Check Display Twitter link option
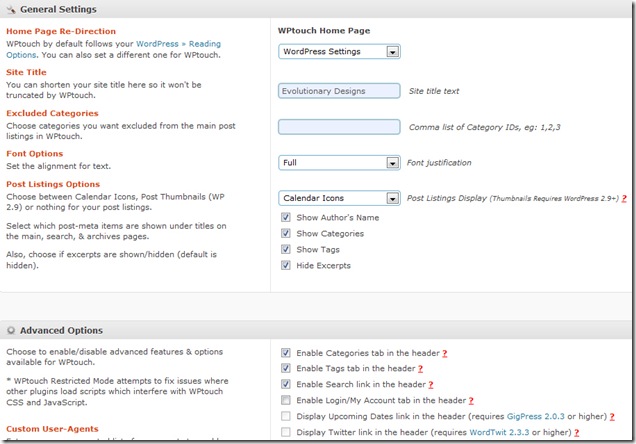Viewport: 636px width, 444px height. coord(286,432)
